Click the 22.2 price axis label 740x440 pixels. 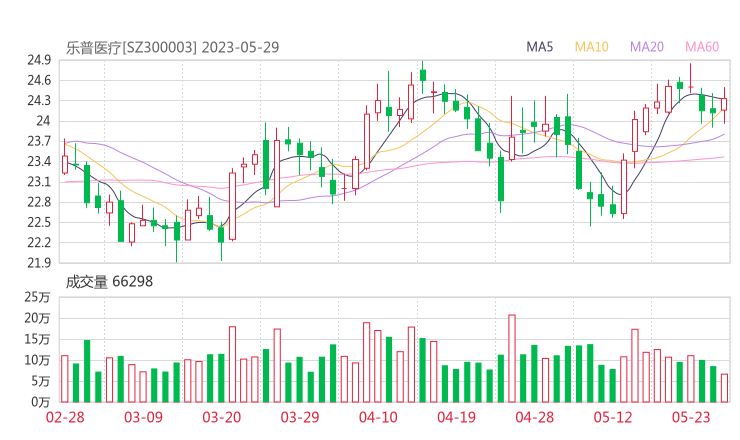(x=39, y=243)
